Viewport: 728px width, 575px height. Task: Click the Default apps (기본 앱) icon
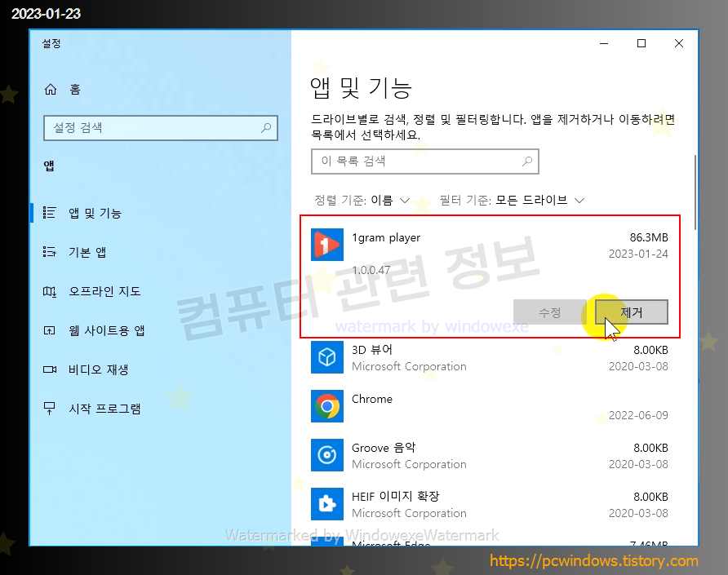tap(49, 252)
